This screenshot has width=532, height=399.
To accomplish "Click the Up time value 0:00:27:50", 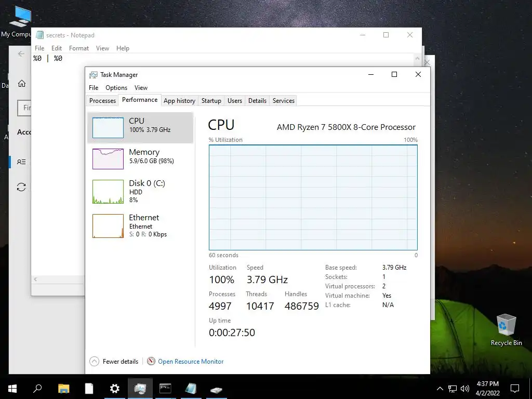I will click(x=232, y=332).
